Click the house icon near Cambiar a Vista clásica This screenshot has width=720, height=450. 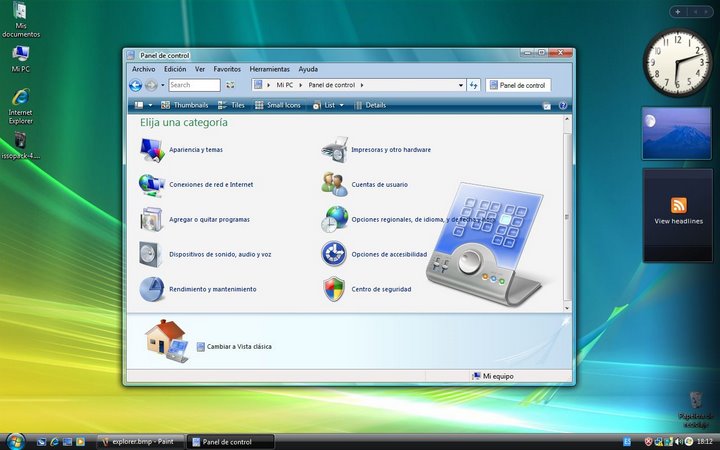166,341
